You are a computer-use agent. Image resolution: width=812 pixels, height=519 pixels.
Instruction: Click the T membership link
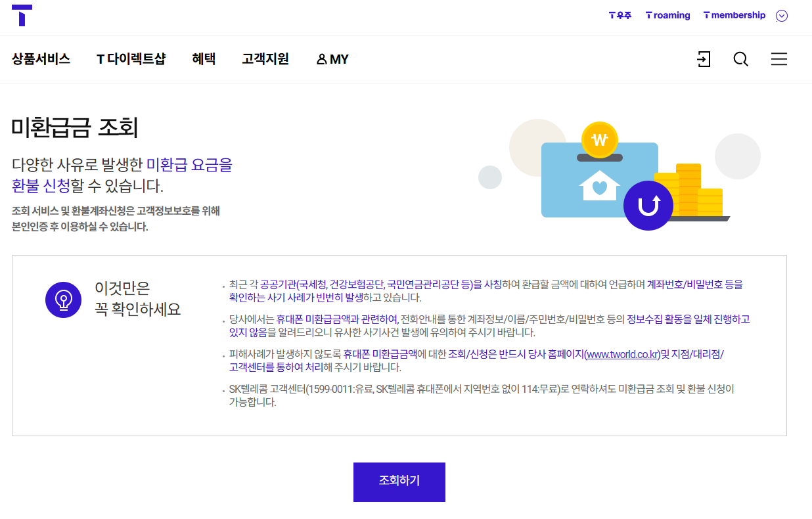[x=734, y=15]
